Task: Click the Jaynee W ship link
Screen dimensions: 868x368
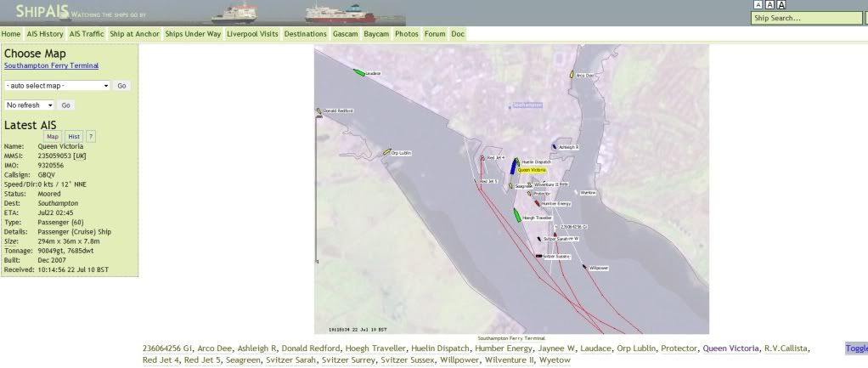Action: point(556,348)
